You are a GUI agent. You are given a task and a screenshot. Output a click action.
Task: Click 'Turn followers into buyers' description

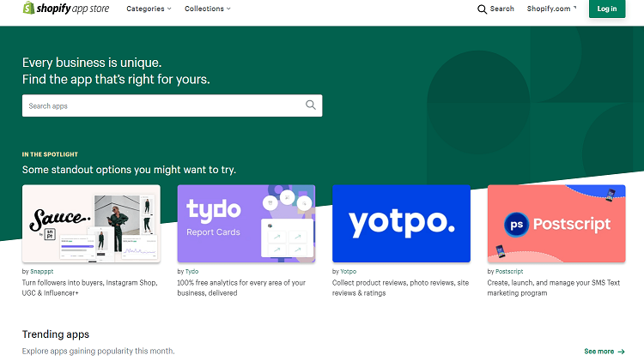pyautogui.click(x=89, y=288)
